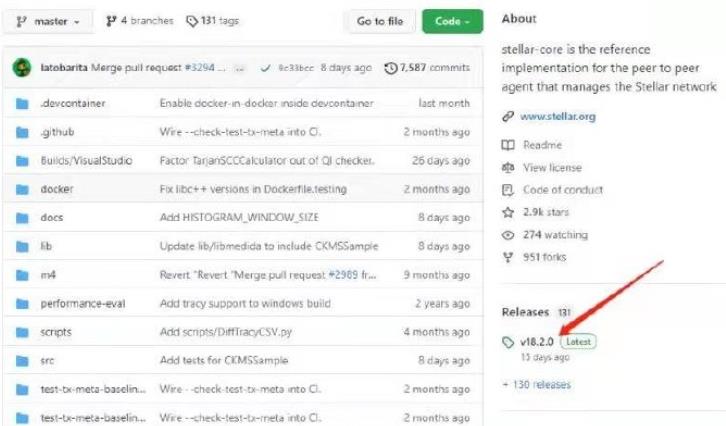View 274 watching
Image resolution: width=726 pixels, height=426 pixels.
[555, 235]
